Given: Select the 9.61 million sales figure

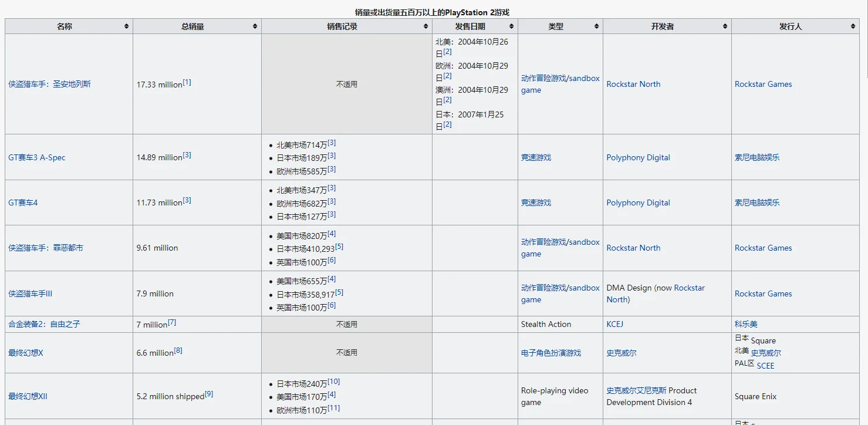Looking at the screenshot, I should [x=157, y=248].
